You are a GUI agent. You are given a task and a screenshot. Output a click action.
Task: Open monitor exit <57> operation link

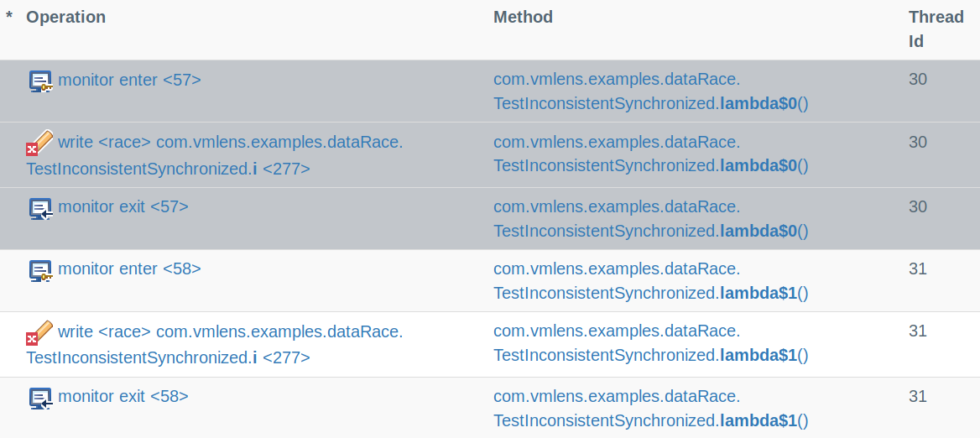pos(123,206)
